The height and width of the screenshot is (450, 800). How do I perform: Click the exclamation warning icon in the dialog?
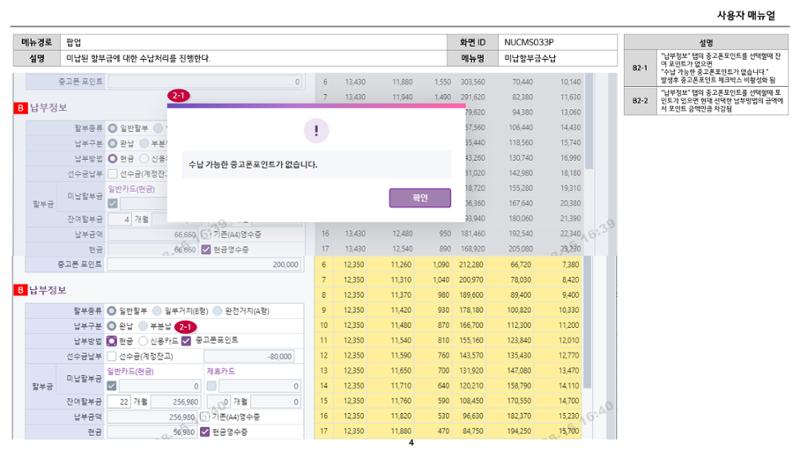[x=316, y=131]
